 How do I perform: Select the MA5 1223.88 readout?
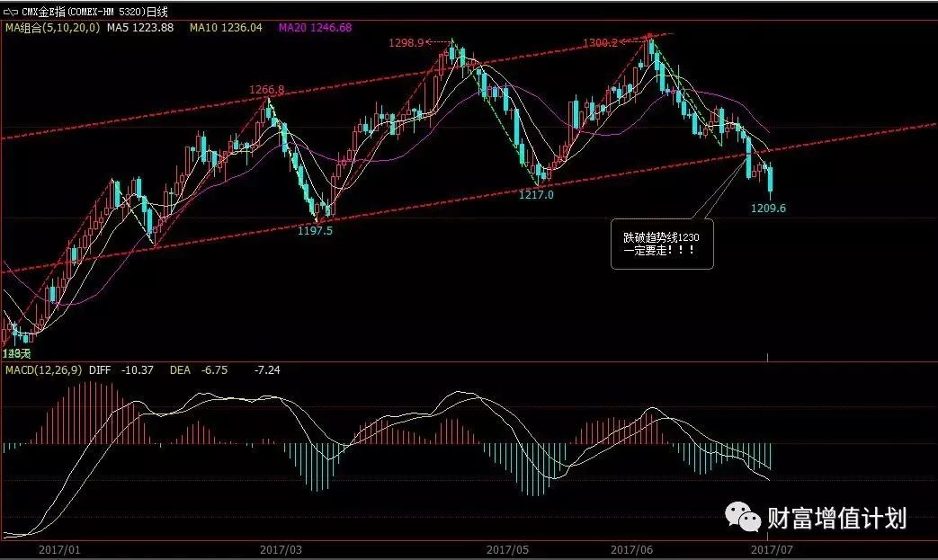pos(140,28)
